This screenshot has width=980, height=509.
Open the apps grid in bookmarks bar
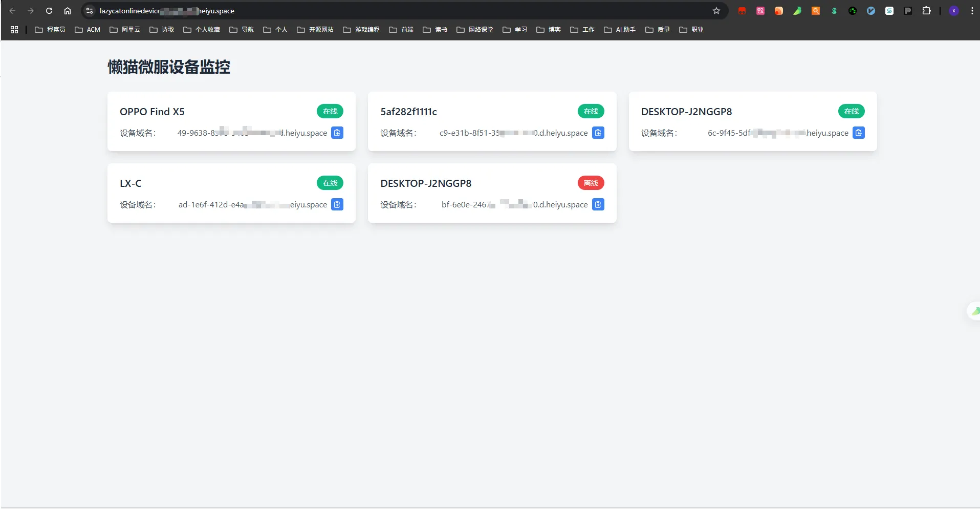pyautogui.click(x=14, y=30)
